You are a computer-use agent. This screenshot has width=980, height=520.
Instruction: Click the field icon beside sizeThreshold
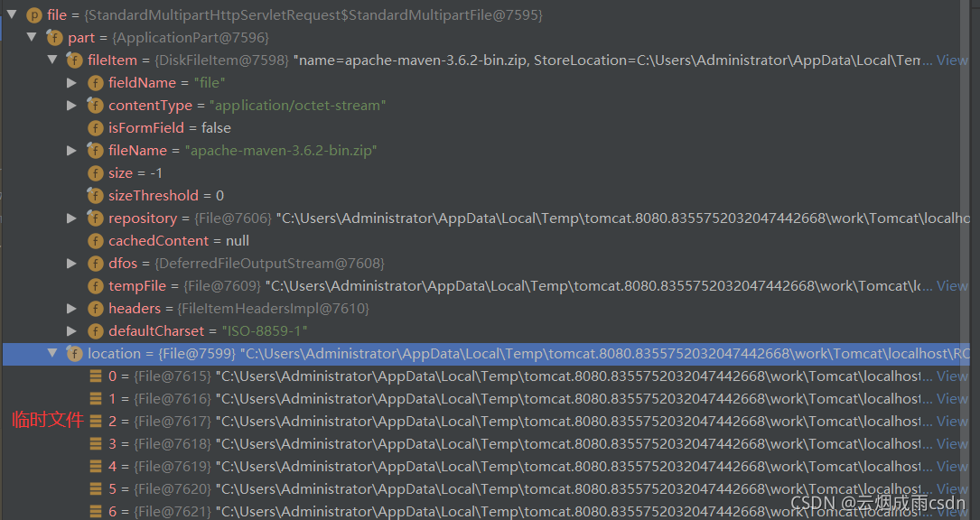[95, 196]
